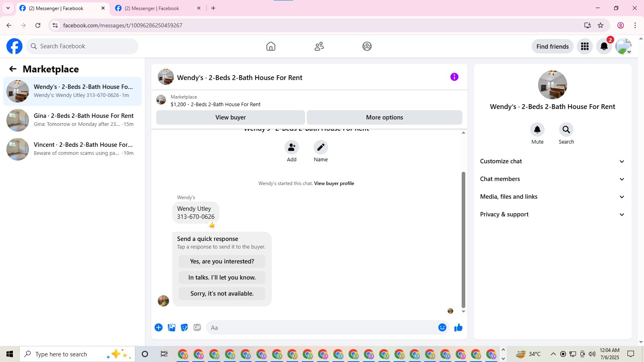Screen dimensions: 644x362
Task: Open the 34°C weather widget
Action: 528,354
